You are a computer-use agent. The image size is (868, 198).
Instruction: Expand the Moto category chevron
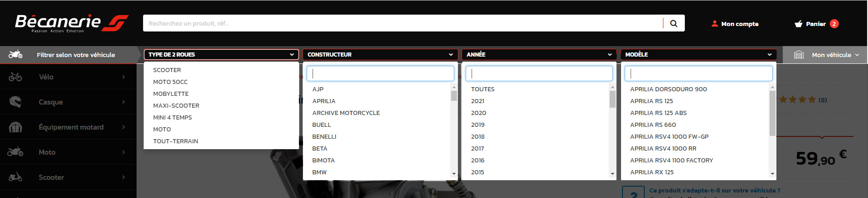[123, 152]
